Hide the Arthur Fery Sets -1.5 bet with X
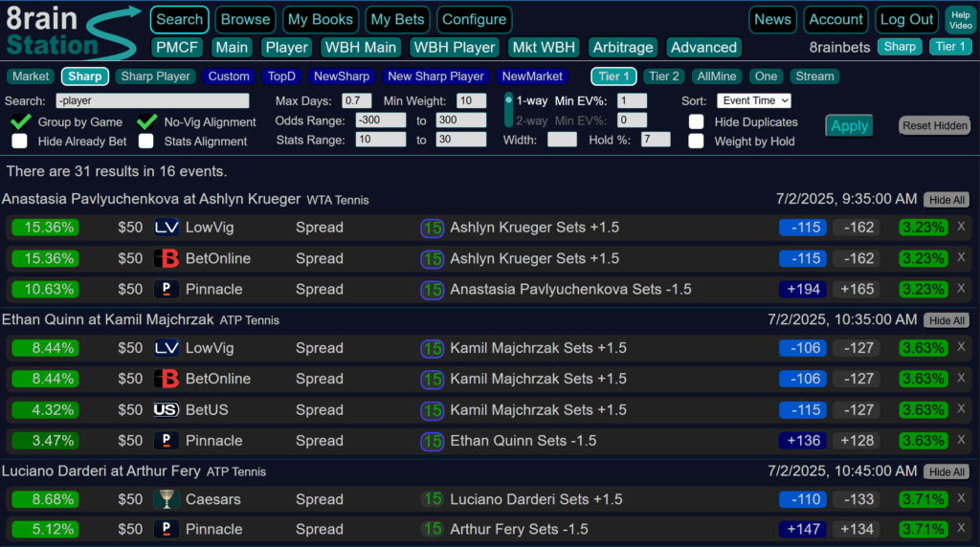This screenshot has width=980, height=547. click(x=961, y=528)
